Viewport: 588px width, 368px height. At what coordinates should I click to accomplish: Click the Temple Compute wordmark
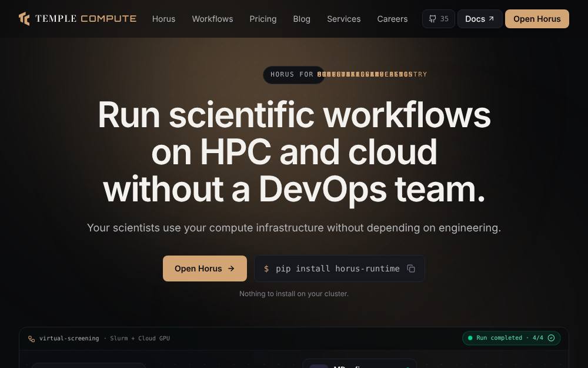coord(86,19)
